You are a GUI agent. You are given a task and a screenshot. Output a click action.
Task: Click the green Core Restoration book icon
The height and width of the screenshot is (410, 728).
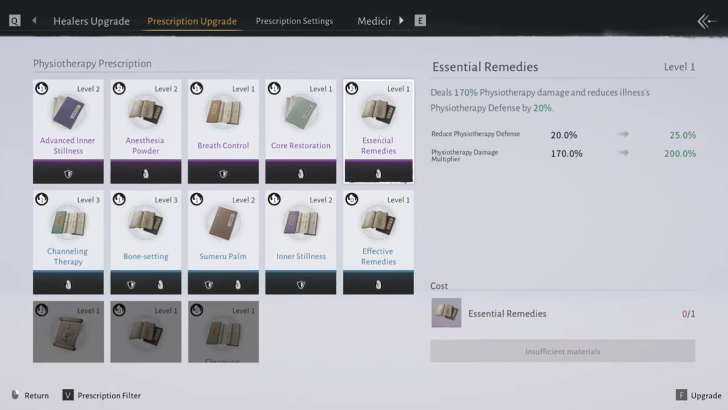click(301, 112)
